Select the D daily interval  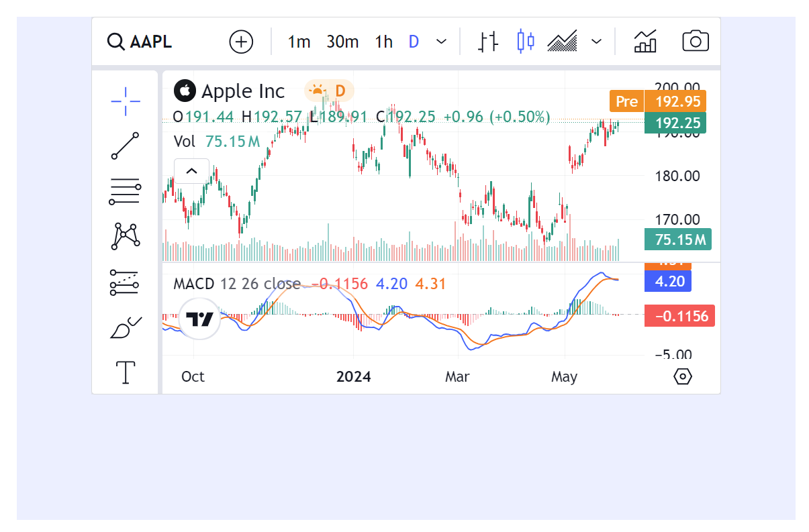click(x=414, y=42)
